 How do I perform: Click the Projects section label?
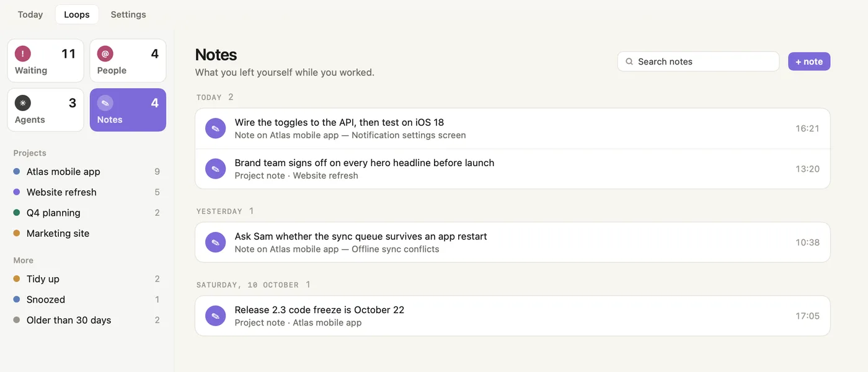[x=30, y=153]
